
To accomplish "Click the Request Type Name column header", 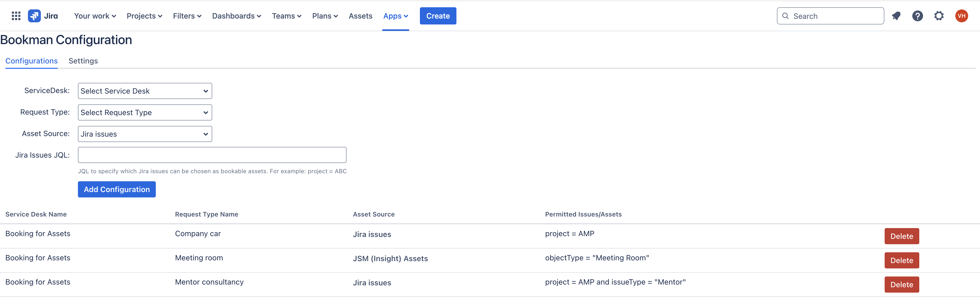I will 207,214.
